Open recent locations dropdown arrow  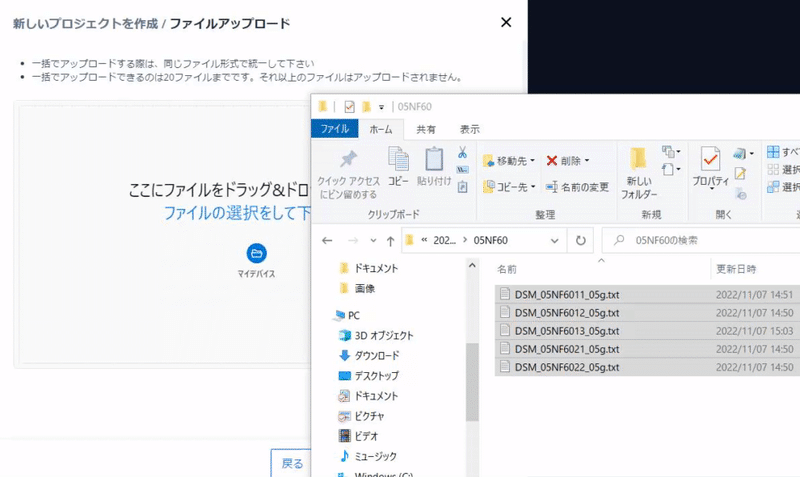click(x=373, y=240)
